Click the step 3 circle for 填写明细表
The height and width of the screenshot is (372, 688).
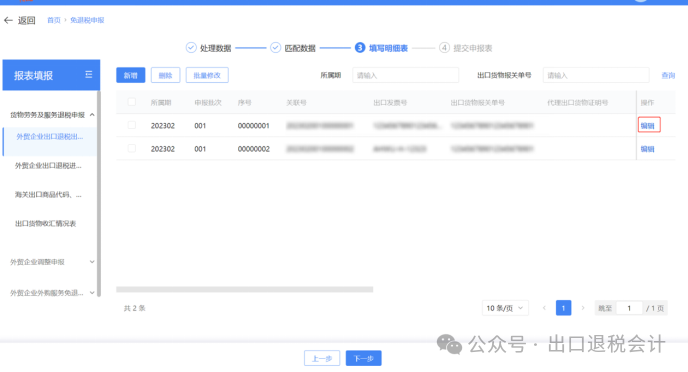360,47
